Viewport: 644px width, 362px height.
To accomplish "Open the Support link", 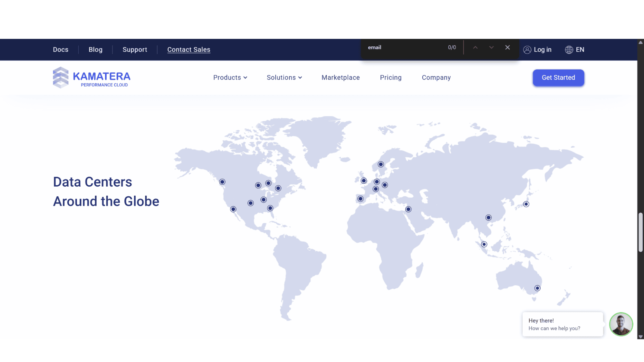I will pyautogui.click(x=135, y=50).
